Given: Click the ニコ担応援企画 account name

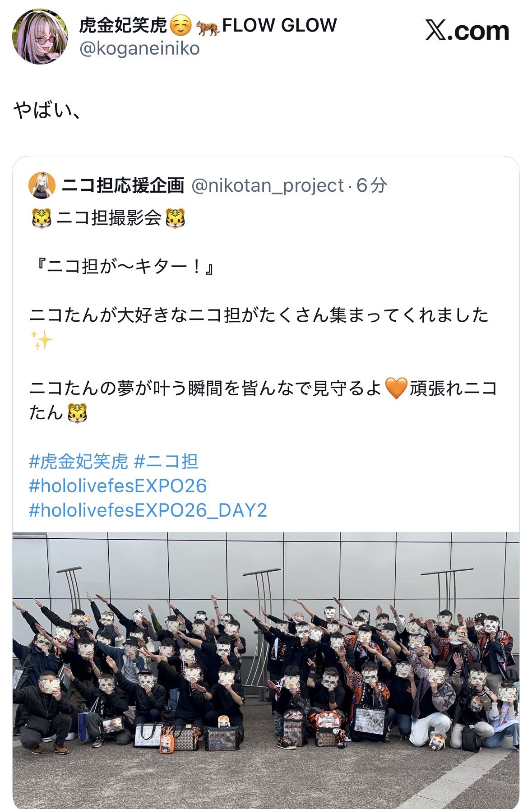Looking at the screenshot, I should 123,185.
